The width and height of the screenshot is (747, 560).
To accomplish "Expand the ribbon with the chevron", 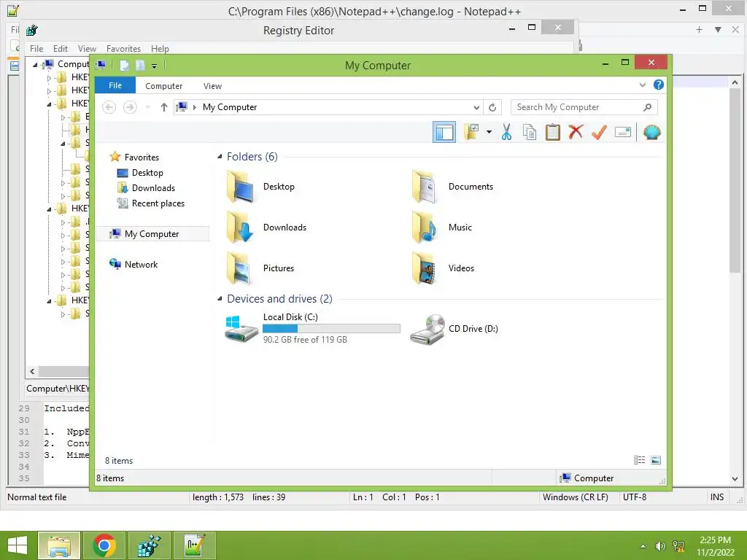I will tap(642, 85).
